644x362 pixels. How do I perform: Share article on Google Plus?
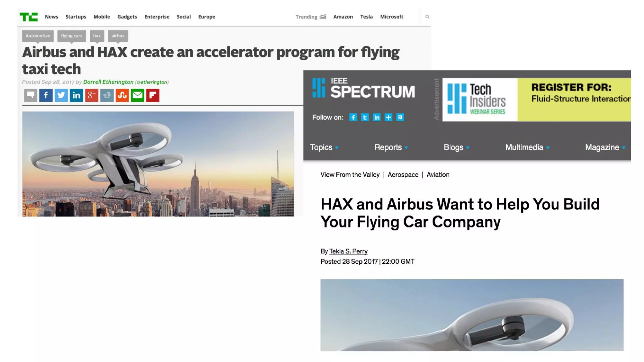point(92,95)
